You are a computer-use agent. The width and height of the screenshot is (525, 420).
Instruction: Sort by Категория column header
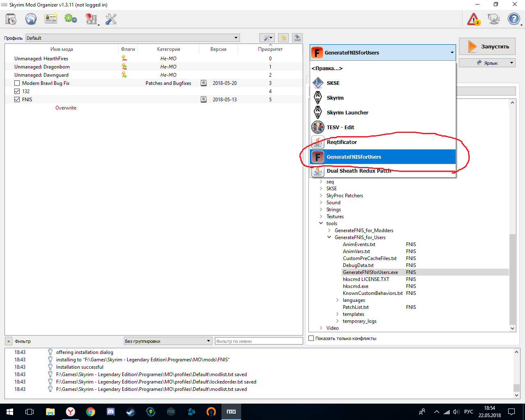click(x=169, y=49)
